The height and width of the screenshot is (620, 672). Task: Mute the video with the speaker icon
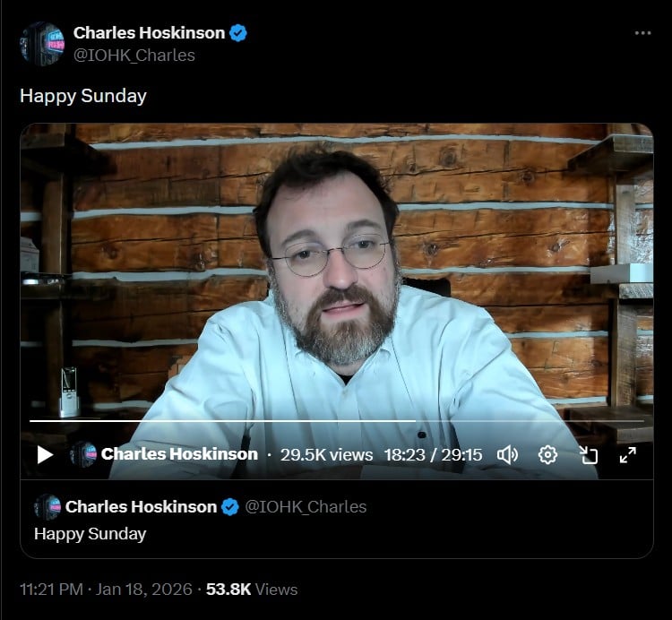(507, 454)
